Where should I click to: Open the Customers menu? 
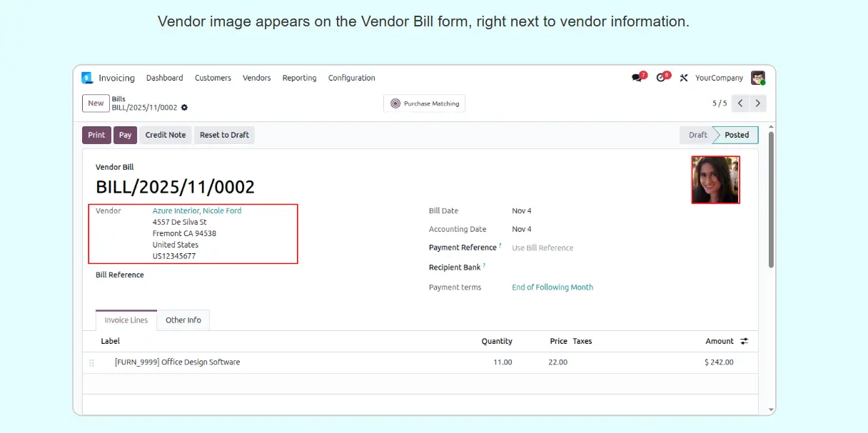coord(213,78)
